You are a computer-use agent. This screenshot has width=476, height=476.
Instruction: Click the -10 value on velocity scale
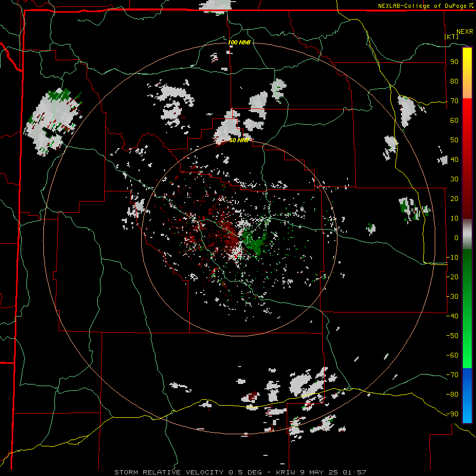pyautogui.click(x=452, y=258)
